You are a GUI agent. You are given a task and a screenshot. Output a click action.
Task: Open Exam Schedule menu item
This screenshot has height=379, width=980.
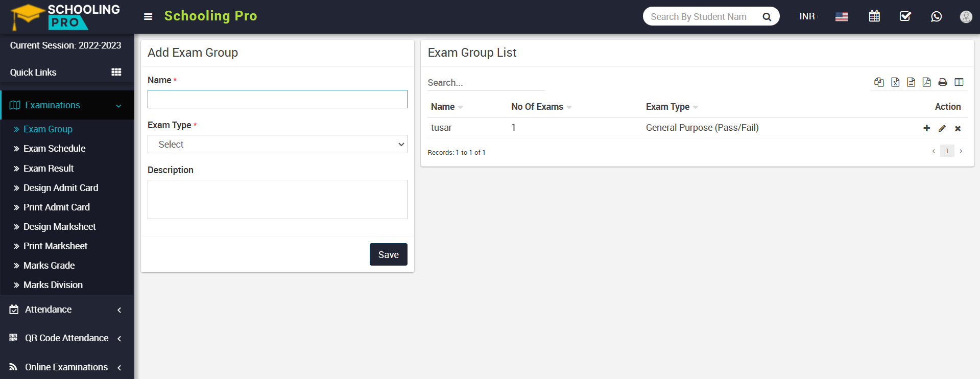[x=54, y=149]
